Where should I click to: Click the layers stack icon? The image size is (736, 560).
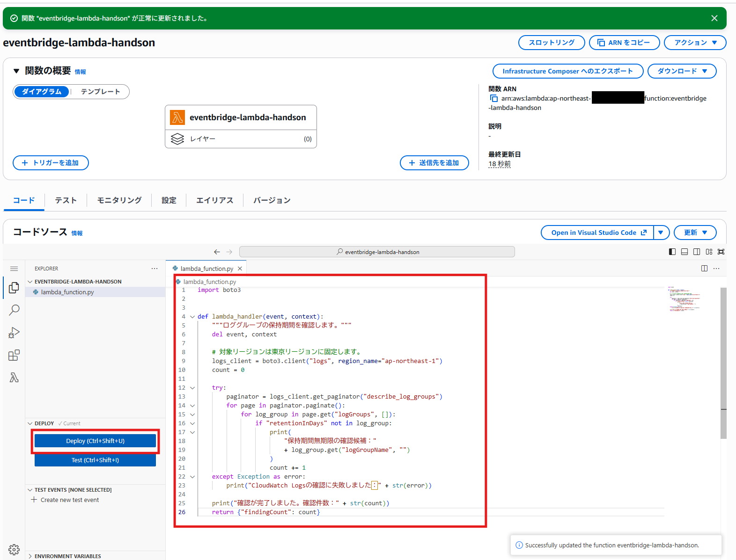(x=177, y=139)
